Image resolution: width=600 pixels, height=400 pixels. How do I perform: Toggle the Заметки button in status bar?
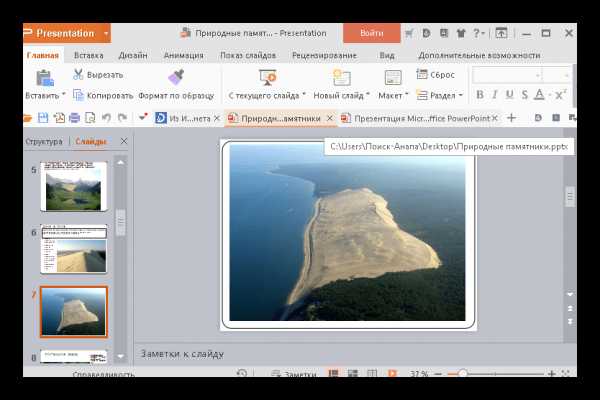293,374
